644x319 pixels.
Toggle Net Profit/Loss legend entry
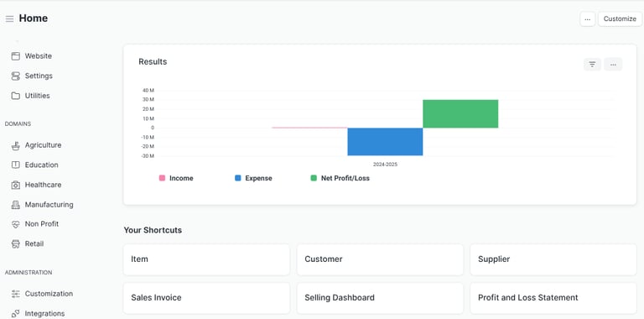point(340,179)
